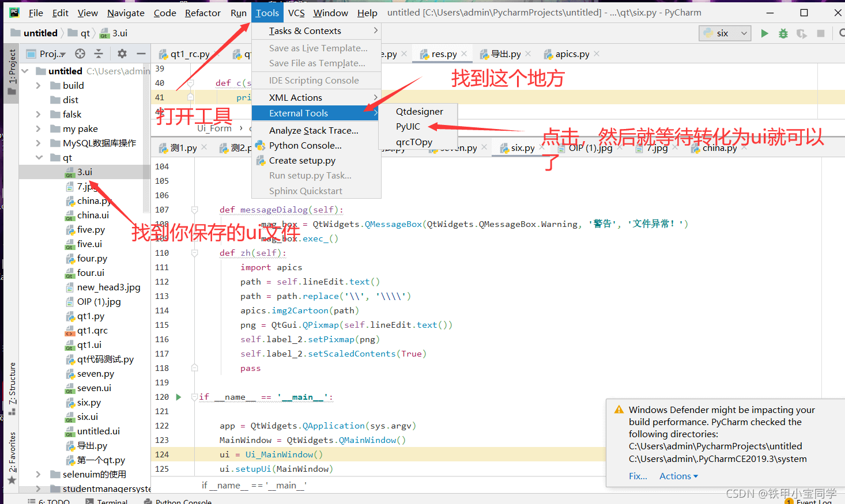Click the Debug bug icon
The height and width of the screenshot is (504, 845).
[783, 33]
